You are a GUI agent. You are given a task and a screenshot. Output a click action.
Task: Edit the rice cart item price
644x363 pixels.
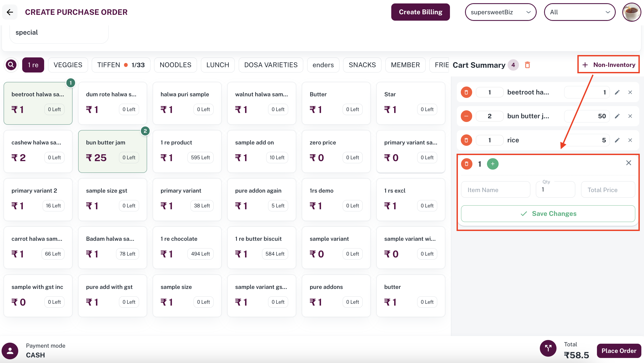click(617, 140)
